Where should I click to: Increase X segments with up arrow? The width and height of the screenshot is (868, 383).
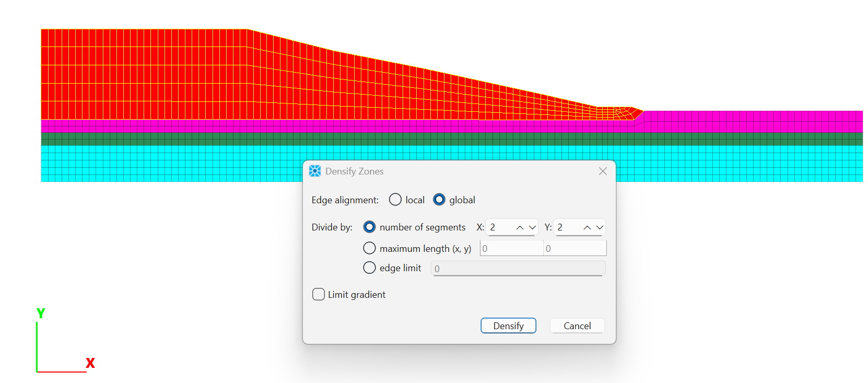520,227
